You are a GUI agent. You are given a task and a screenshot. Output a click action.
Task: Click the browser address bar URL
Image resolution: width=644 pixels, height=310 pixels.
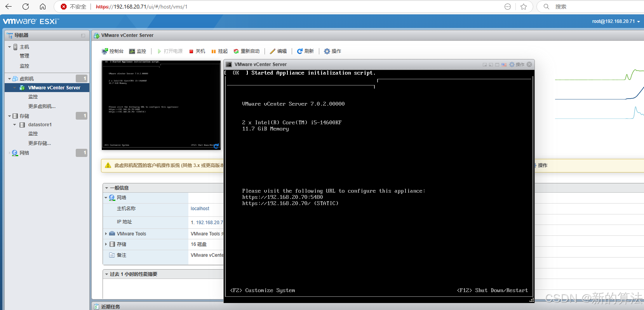pyautogui.click(x=142, y=7)
